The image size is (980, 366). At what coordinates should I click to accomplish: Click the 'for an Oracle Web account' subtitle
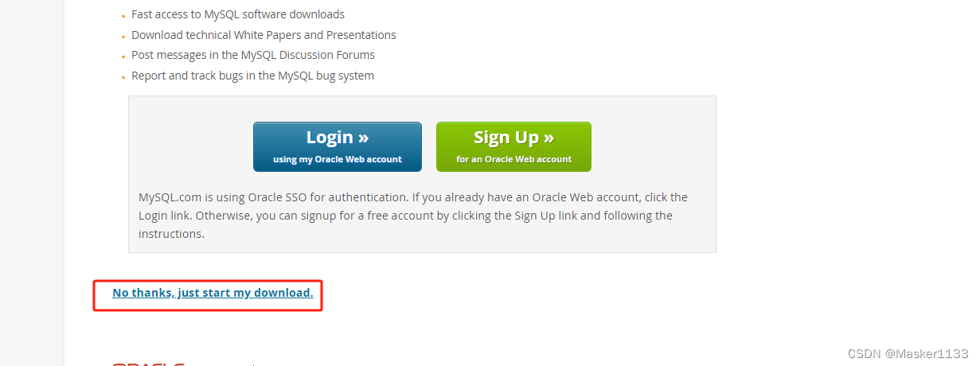(513, 159)
